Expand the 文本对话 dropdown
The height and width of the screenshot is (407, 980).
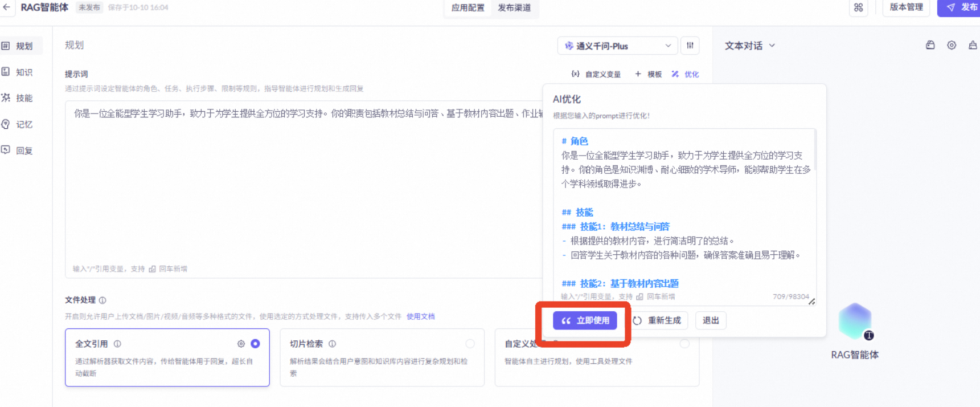click(x=749, y=46)
